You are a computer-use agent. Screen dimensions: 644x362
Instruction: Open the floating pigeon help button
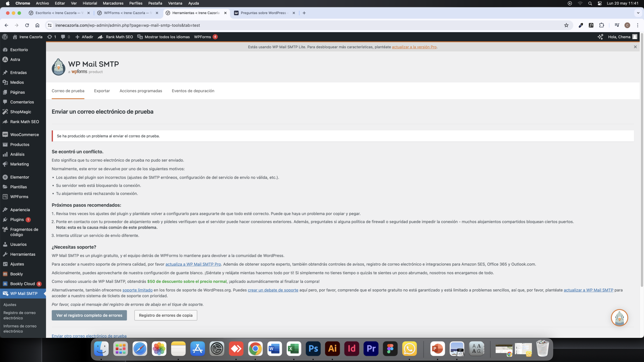coord(619,318)
